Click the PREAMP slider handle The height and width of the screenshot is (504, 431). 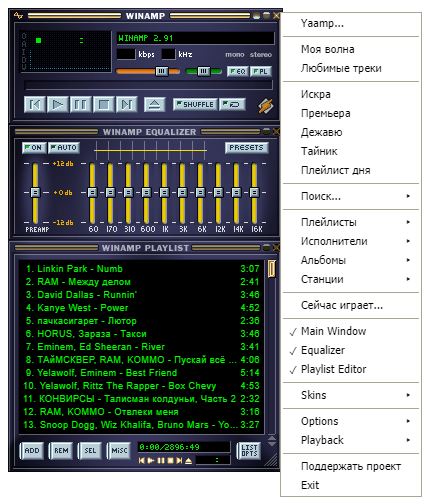35,192
